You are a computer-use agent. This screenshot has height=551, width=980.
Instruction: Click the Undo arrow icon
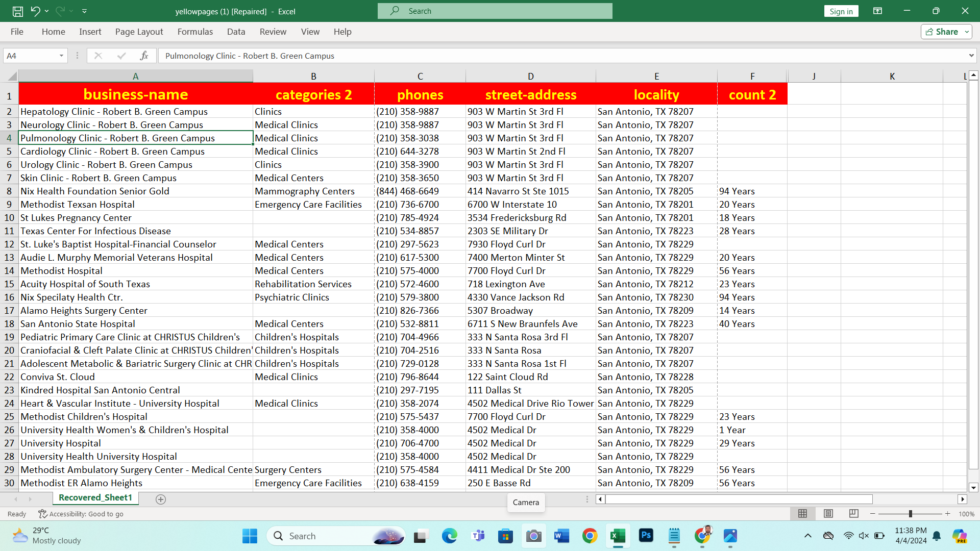[x=35, y=11]
